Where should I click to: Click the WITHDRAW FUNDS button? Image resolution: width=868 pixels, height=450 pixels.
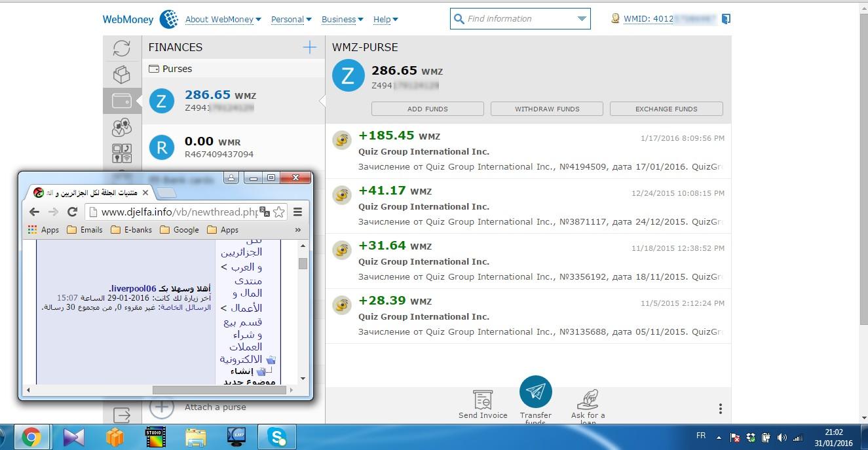click(x=547, y=109)
